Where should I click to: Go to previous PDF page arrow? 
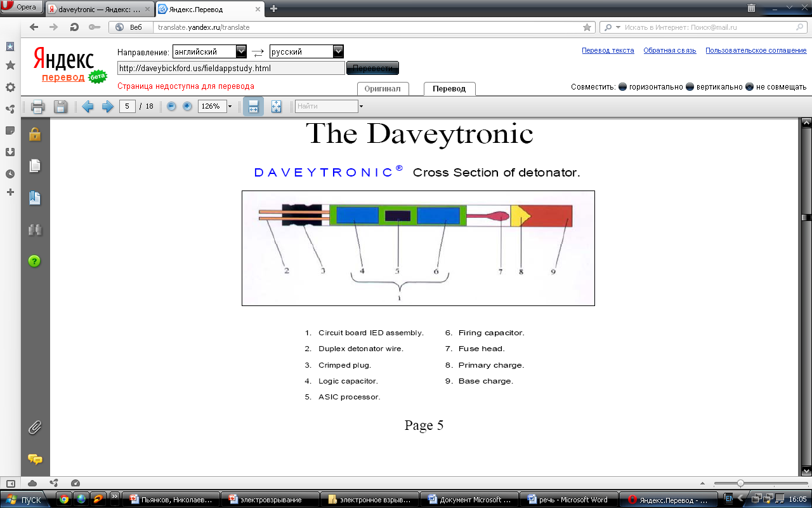[x=88, y=107]
